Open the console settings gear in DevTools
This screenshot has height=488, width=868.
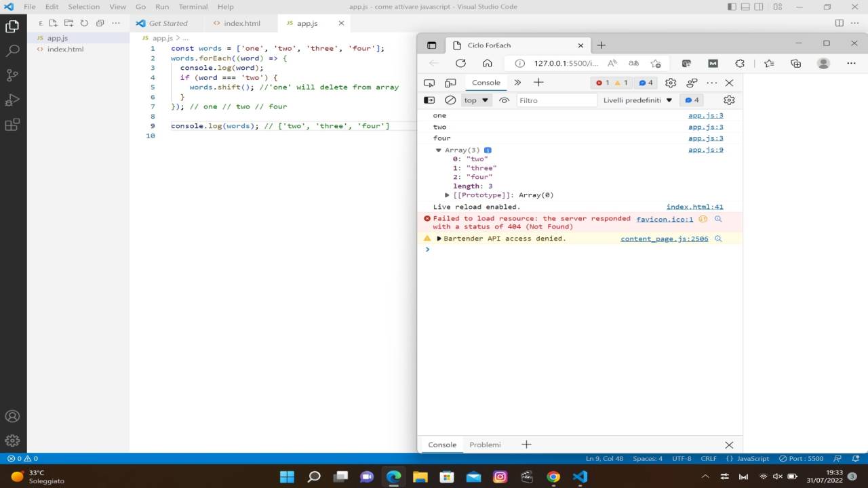pyautogui.click(x=728, y=100)
